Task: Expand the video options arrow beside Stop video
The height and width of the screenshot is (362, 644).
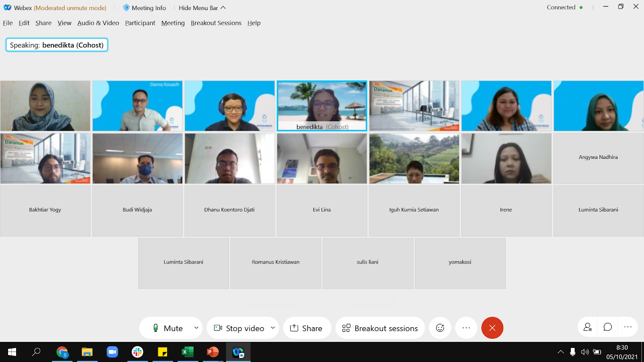Action: point(273,328)
